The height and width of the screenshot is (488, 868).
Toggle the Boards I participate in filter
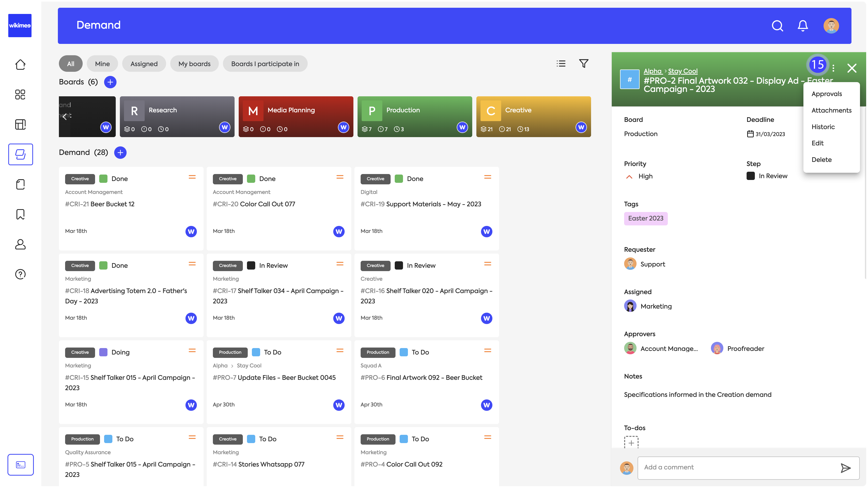[x=265, y=64]
